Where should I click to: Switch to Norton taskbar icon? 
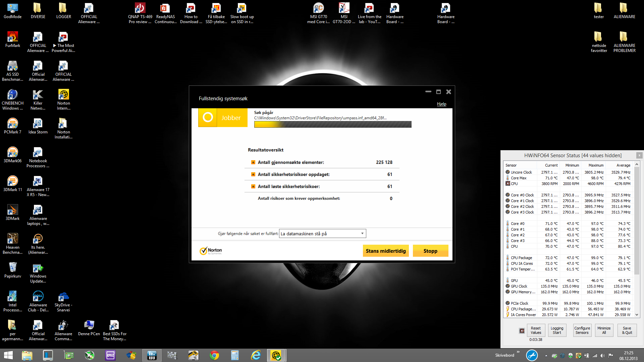pos(276,355)
